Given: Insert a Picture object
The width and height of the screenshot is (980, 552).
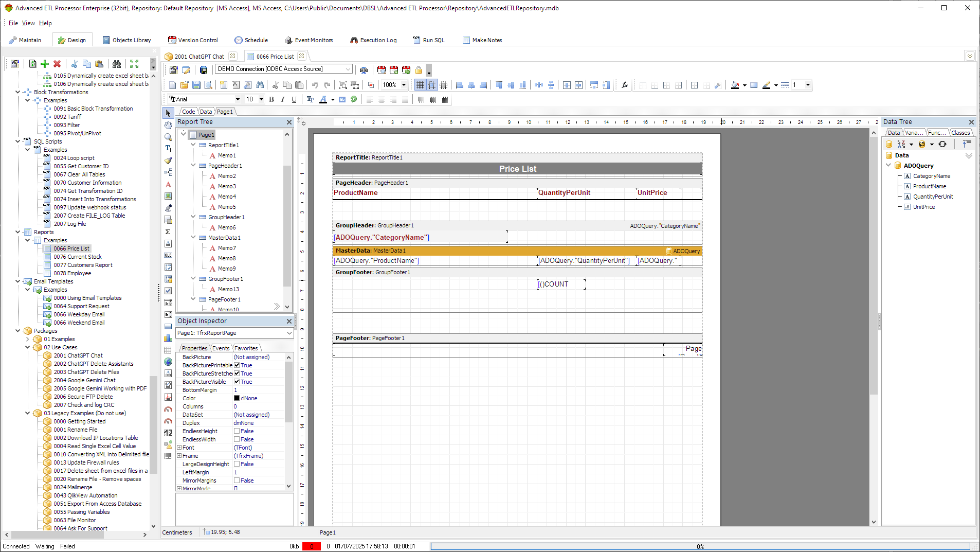Looking at the screenshot, I should (168, 196).
